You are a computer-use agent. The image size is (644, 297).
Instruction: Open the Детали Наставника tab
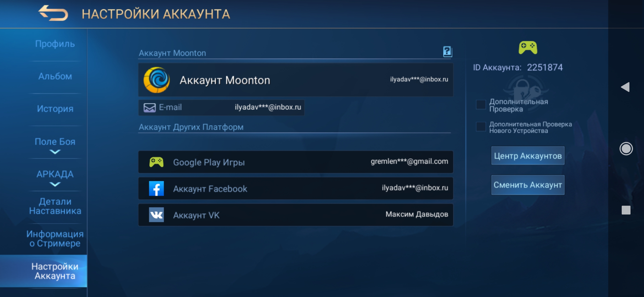(x=55, y=206)
